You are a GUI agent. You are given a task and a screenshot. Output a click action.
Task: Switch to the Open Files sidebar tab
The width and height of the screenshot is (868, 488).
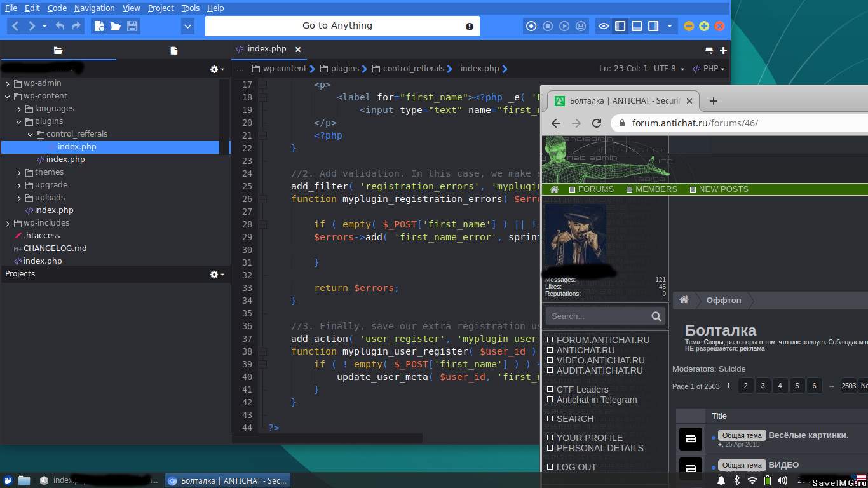(173, 50)
